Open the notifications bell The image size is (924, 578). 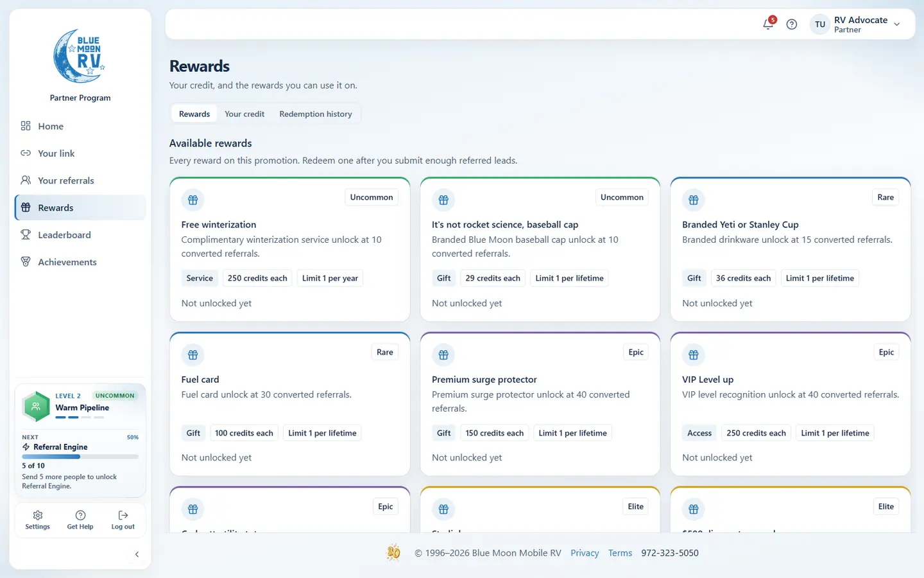pos(768,24)
